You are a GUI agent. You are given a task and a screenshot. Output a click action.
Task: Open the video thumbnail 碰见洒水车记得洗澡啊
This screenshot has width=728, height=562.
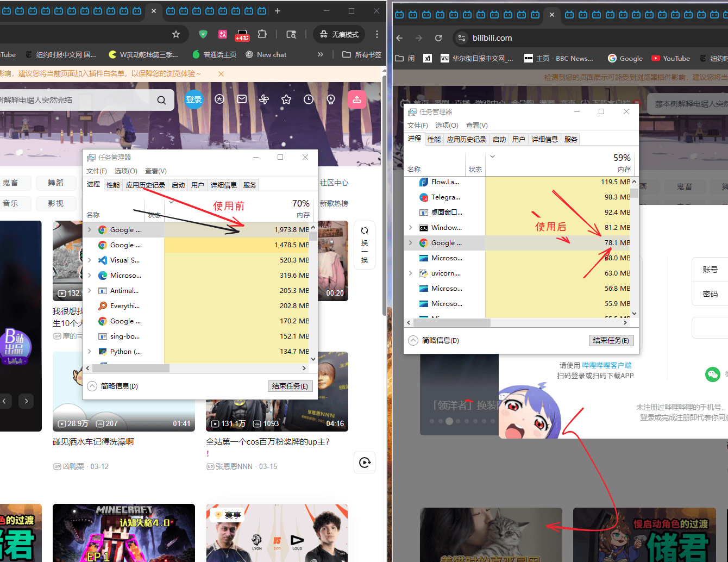tap(124, 391)
